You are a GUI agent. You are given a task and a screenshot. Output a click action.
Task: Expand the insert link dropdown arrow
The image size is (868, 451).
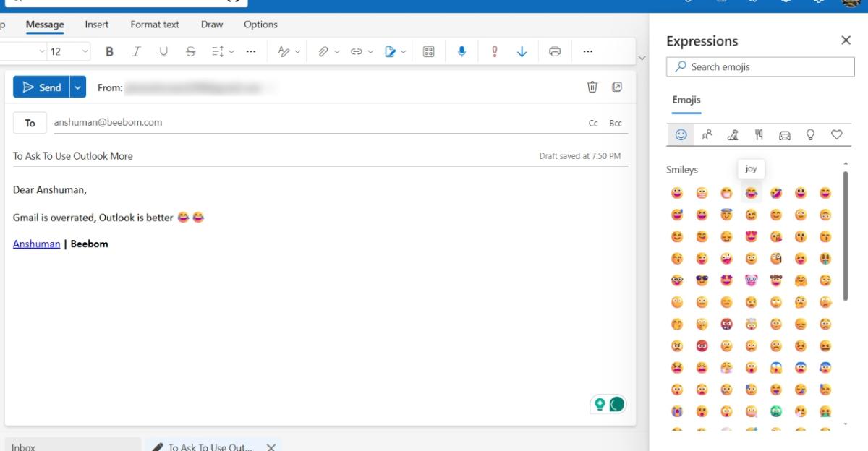(371, 51)
